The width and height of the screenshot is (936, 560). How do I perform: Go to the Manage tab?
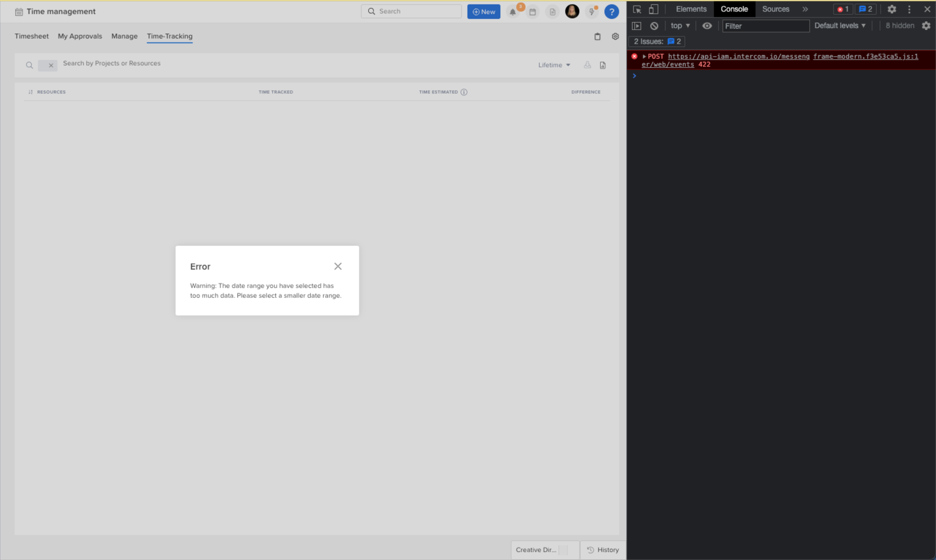tap(124, 36)
